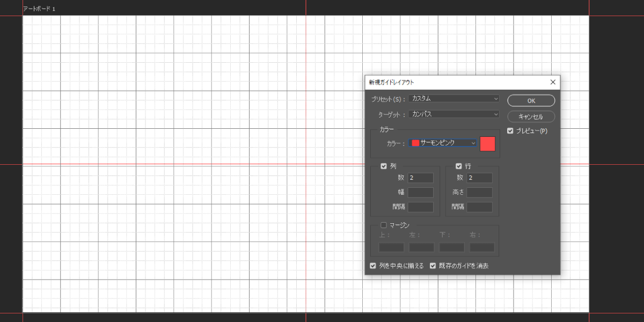Open the カラー dropdown showing サーモンピンク
The width and height of the screenshot is (644, 322).
pyautogui.click(x=443, y=143)
